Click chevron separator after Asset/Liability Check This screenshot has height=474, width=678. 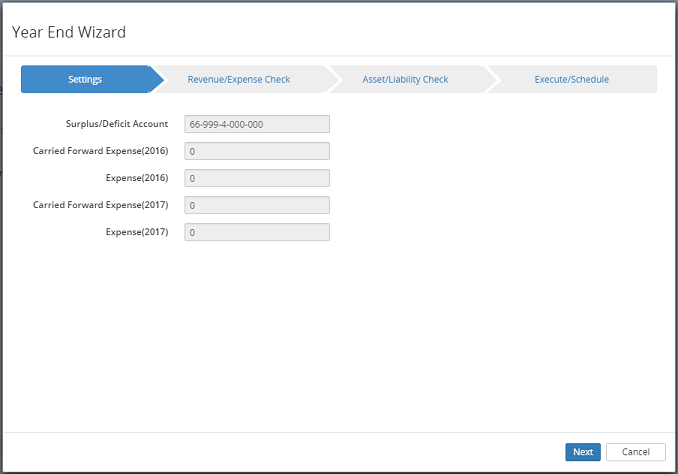point(492,80)
